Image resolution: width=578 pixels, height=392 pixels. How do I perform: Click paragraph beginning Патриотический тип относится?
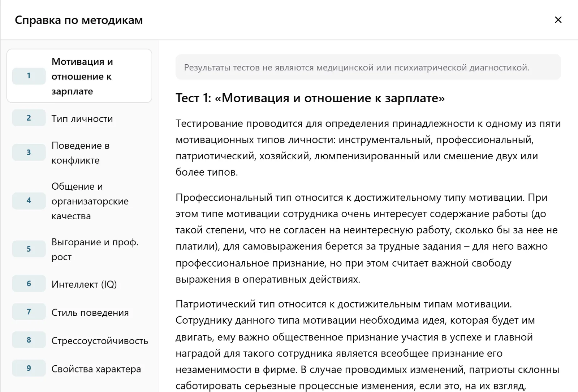[x=368, y=345]
